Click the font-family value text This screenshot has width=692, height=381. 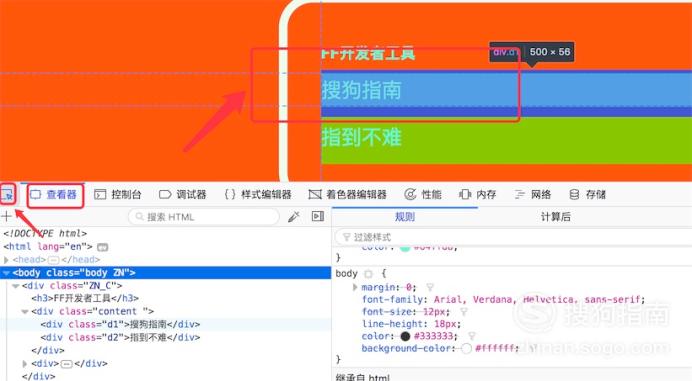point(537,300)
